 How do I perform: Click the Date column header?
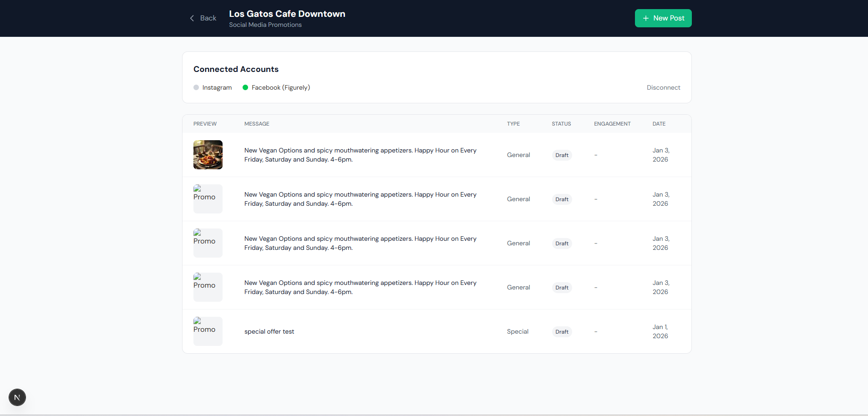(659, 124)
